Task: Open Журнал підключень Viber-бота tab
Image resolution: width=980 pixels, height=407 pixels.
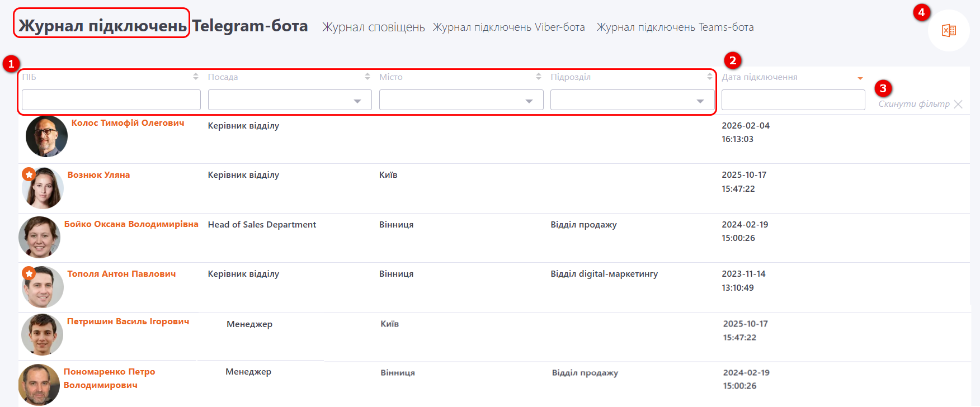Action: click(508, 27)
